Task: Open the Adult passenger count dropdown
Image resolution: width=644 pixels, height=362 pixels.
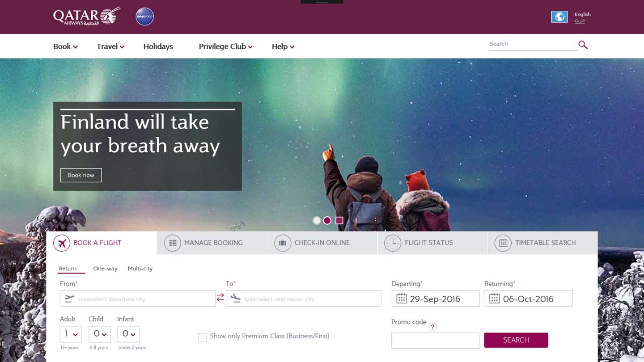Action: tap(71, 334)
